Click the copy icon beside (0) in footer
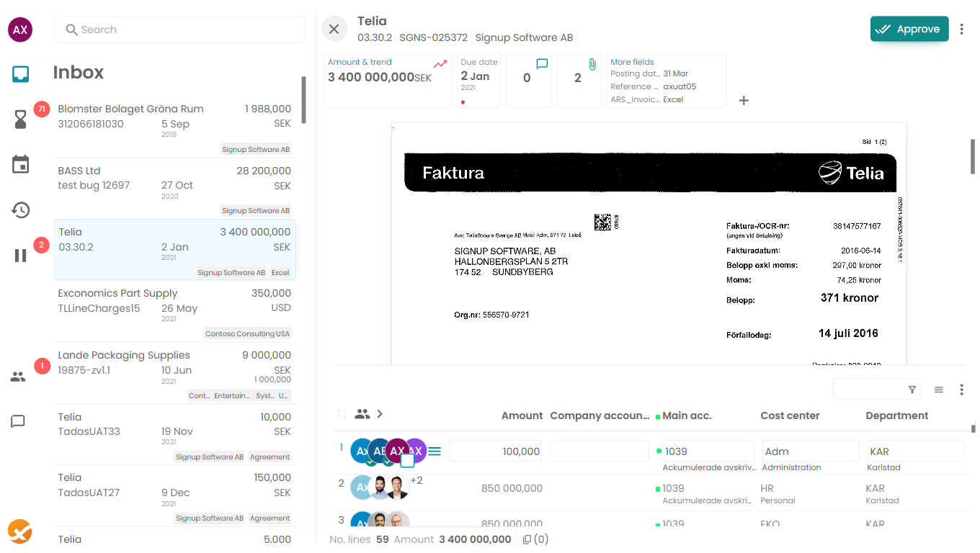Viewport: 980px width, 553px height. pos(527,539)
